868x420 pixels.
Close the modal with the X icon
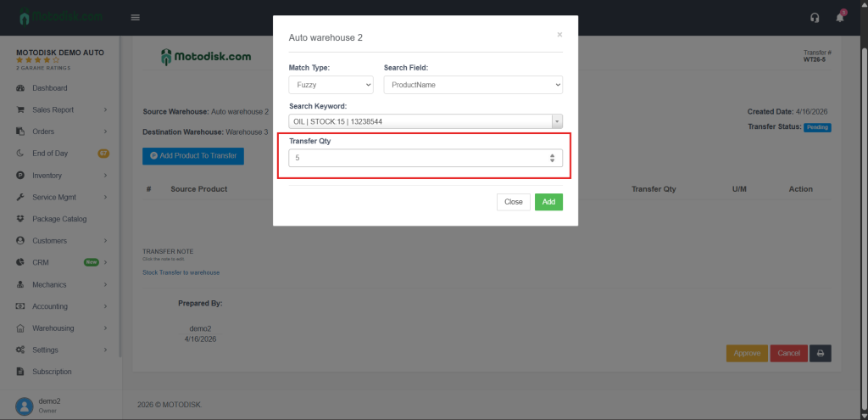click(x=559, y=35)
